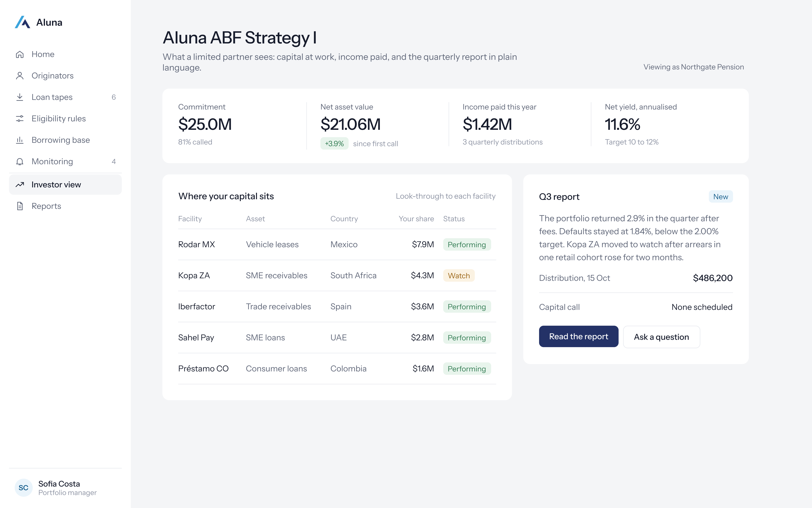The height and width of the screenshot is (508, 812).
Task: Open Loan tapes section
Action: 65,97
